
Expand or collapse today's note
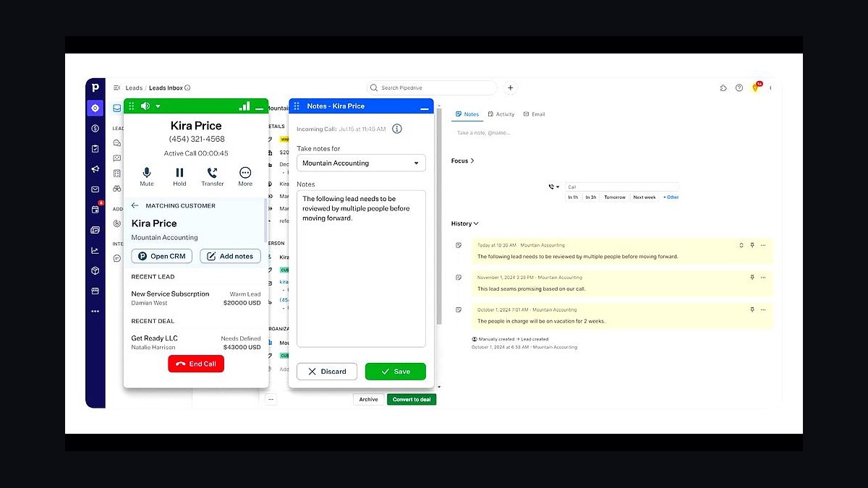coord(741,245)
